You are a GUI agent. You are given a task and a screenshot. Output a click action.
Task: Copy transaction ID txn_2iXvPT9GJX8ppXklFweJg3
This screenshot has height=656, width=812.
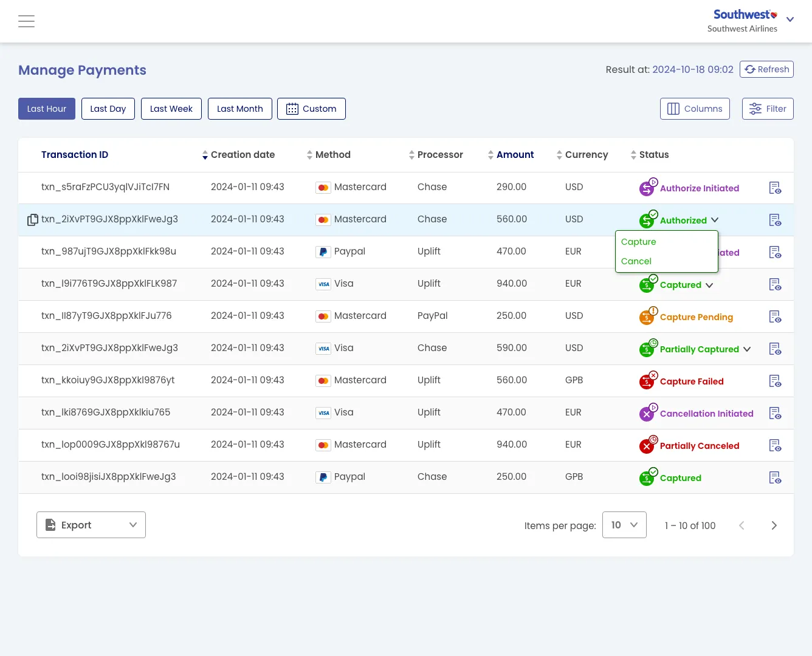32,220
